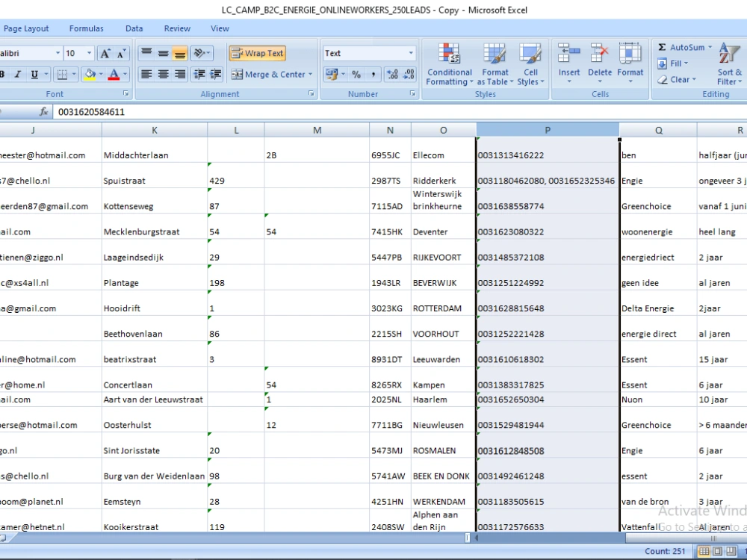Open Number dialog launcher
The height and width of the screenshot is (560, 747).
pos(412,94)
